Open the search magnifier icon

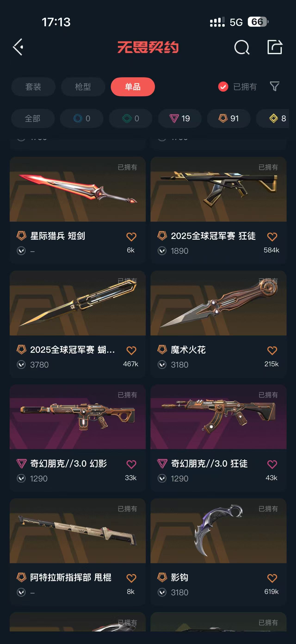pos(242,47)
